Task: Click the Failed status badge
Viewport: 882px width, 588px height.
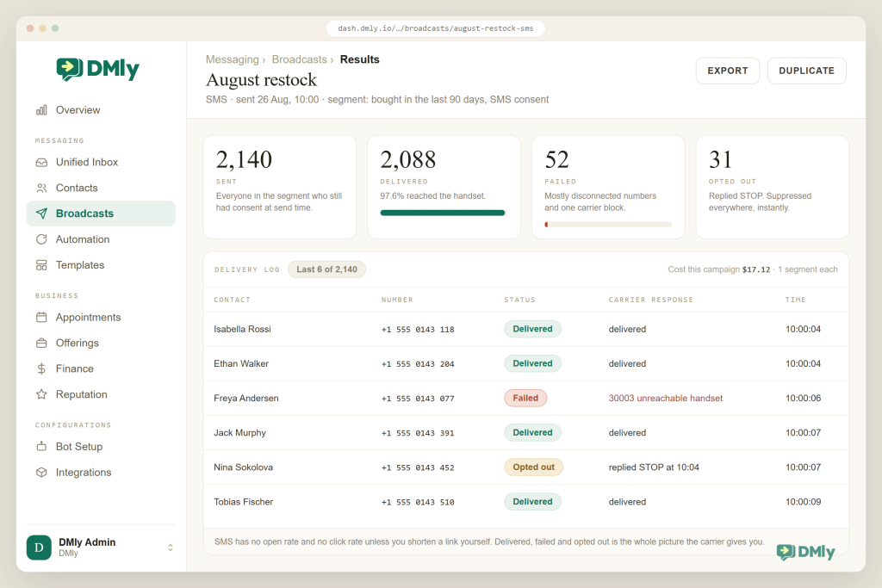Action: click(525, 398)
